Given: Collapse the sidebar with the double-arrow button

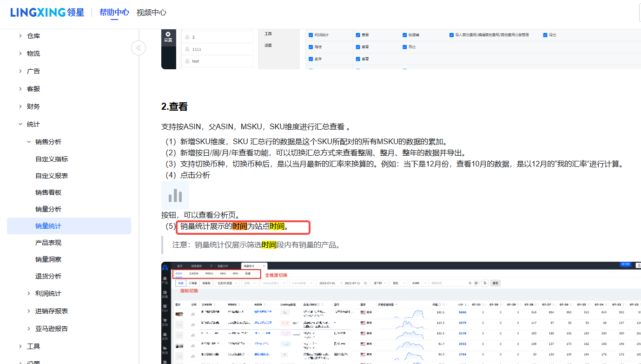Looking at the screenshot, I should tap(139, 48).
